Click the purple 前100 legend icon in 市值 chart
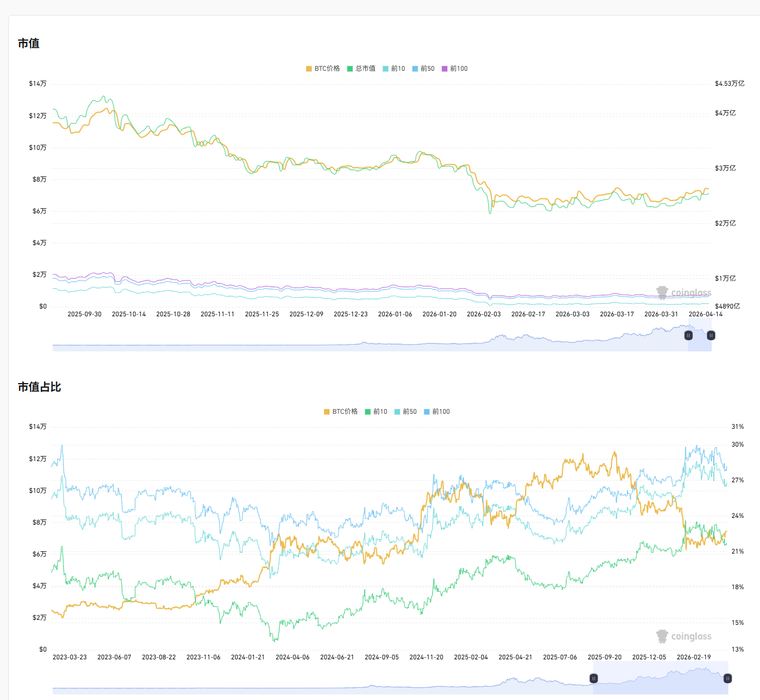 pos(444,68)
